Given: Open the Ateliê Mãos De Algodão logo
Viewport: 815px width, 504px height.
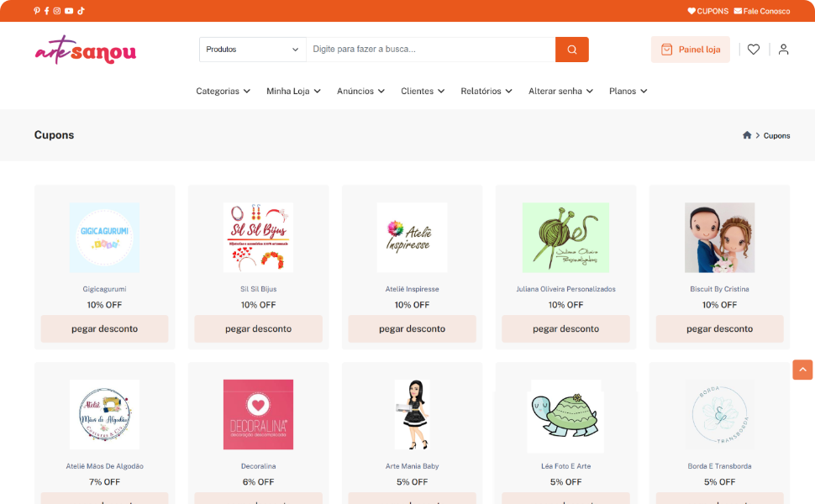Looking at the screenshot, I should click(x=104, y=415).
